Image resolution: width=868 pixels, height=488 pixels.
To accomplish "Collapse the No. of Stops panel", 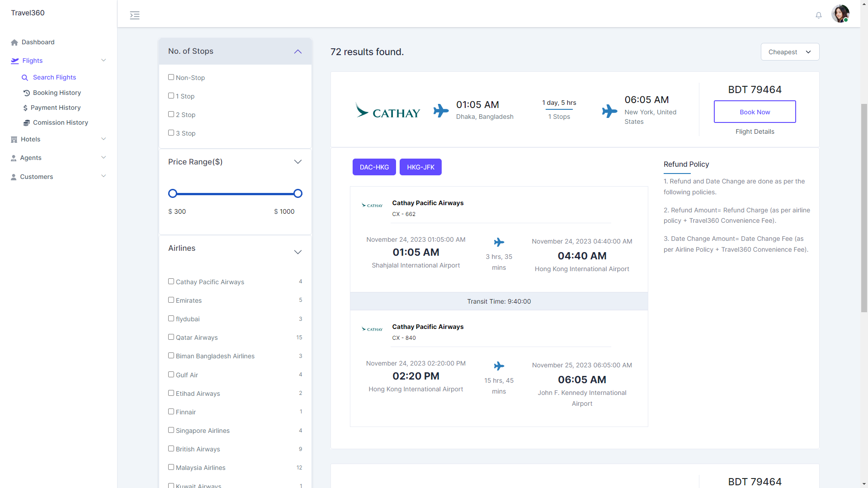I will tap(297, 52).
